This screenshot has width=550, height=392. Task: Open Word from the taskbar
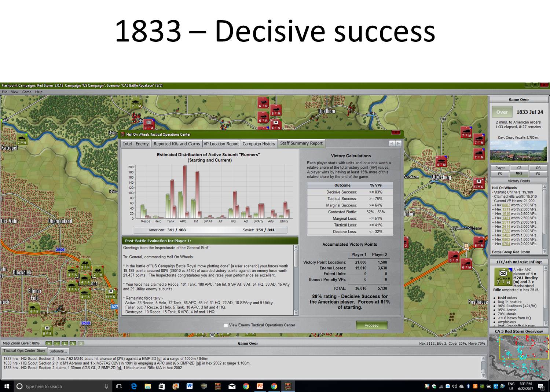190,386
